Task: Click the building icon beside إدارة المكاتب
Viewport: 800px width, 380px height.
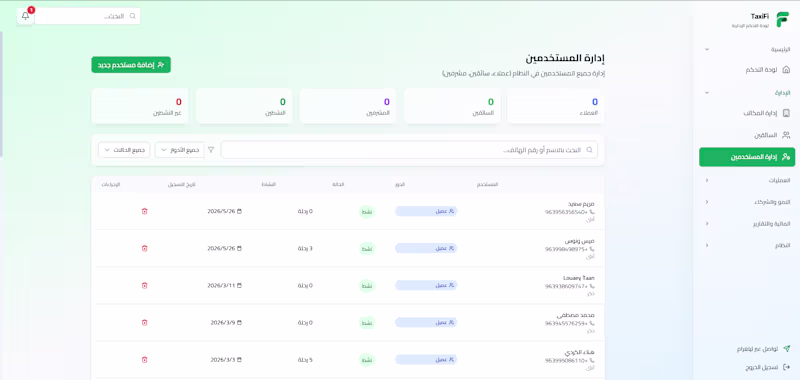Action: [786, 113]
